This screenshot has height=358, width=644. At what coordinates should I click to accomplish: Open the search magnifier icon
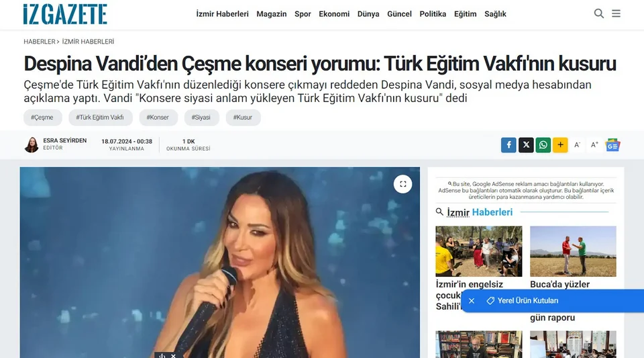tap(599, 13)
